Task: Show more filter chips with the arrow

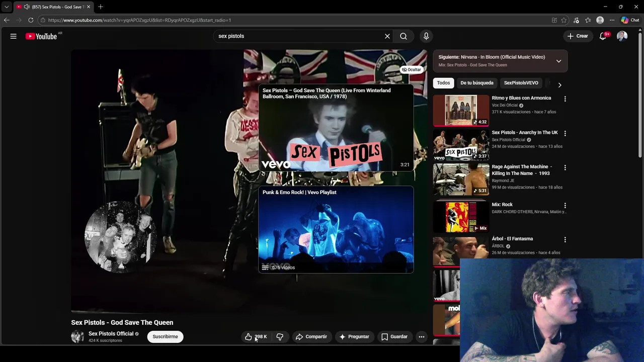Action: [559, 85]
